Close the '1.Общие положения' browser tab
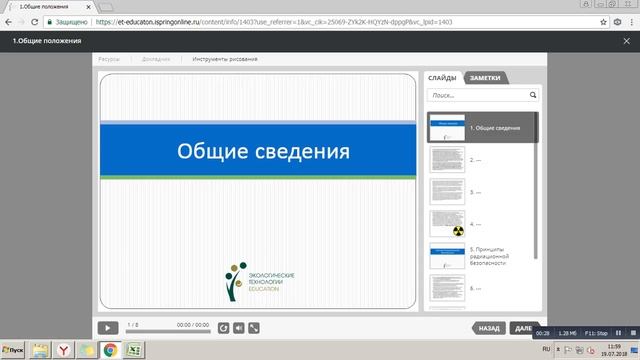 tap(89, 7)
